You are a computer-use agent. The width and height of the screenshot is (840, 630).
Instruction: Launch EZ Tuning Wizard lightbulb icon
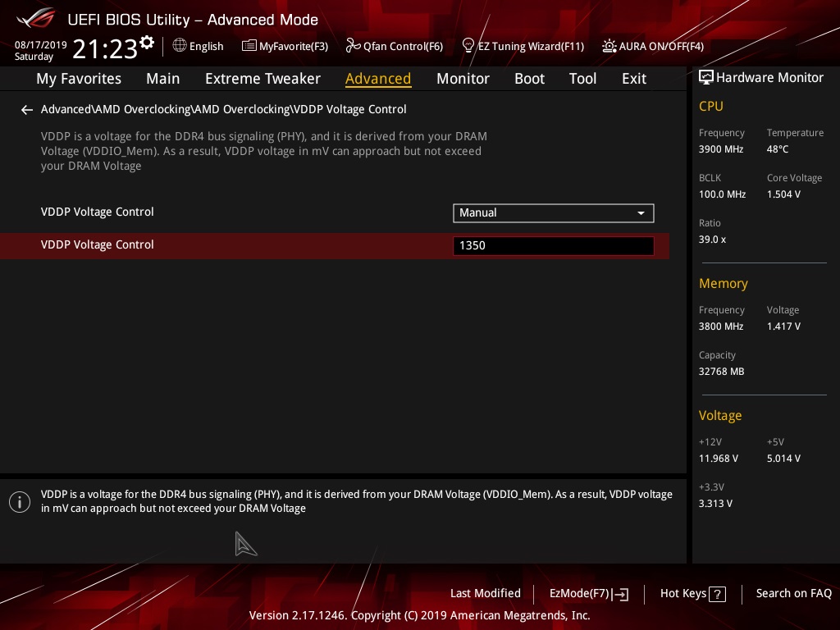coord(468,46)
